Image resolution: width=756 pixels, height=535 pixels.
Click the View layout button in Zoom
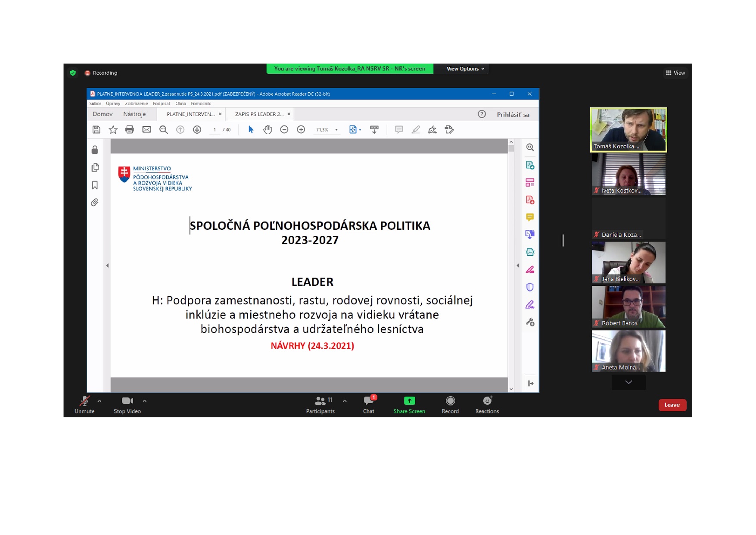click(675, 73)
